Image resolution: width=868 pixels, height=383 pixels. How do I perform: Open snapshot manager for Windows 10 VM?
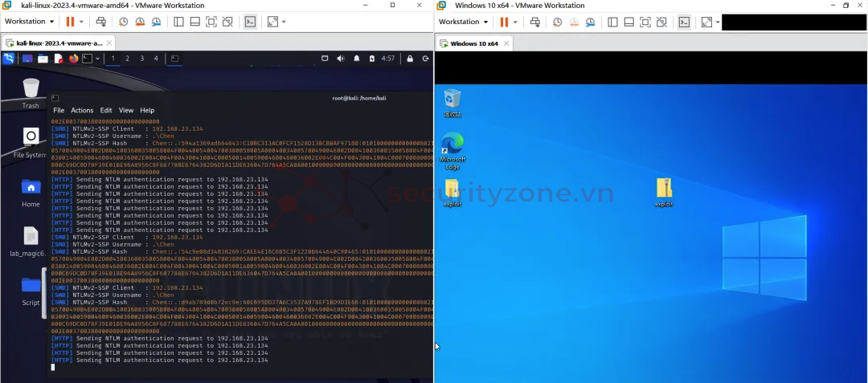click(590, 22)
